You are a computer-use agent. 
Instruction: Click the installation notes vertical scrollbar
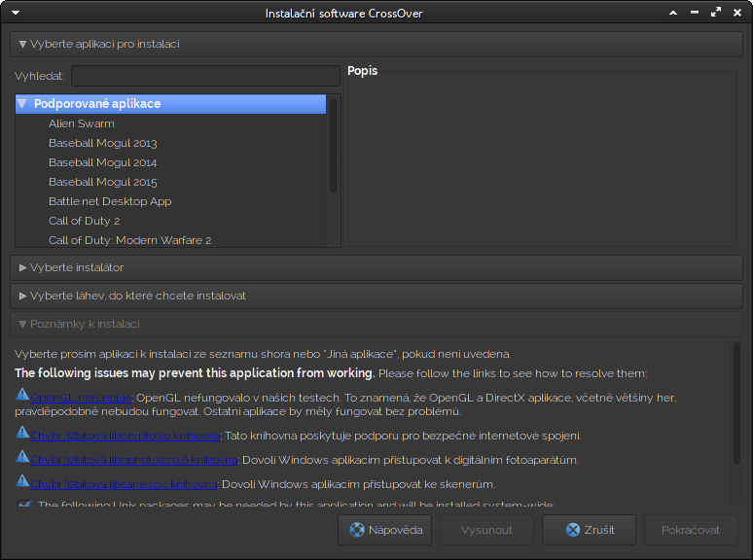736,403
